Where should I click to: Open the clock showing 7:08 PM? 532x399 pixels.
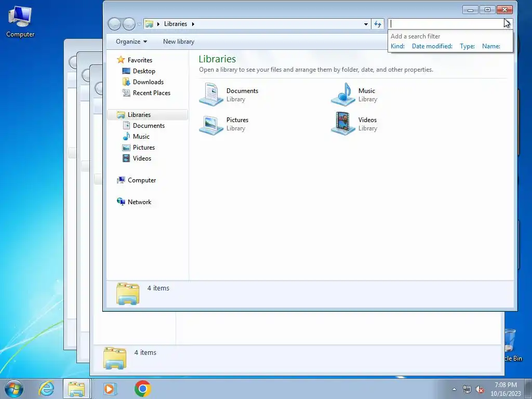click(x=506, y=389)
